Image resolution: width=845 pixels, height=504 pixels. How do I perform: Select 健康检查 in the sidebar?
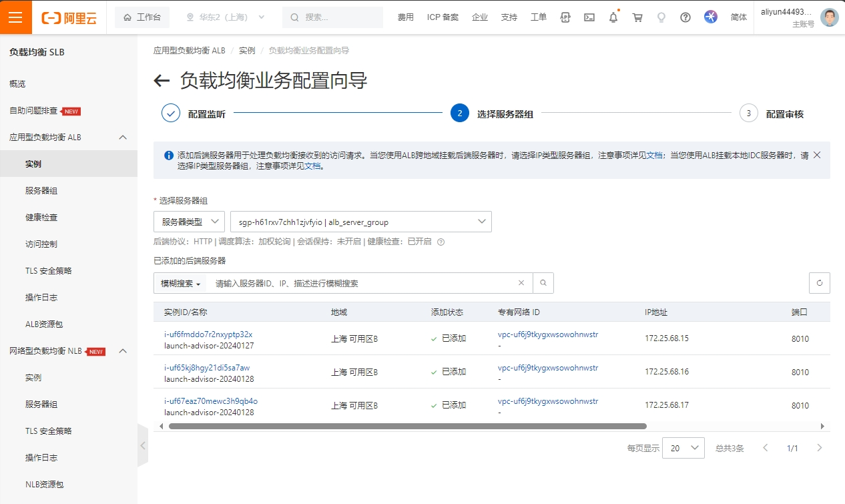[41, 217]
